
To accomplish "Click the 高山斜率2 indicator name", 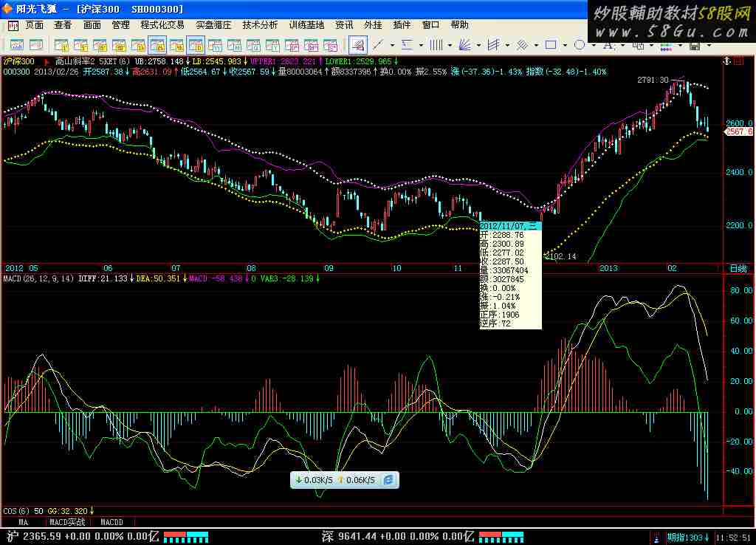I will [x=75, y=62].
